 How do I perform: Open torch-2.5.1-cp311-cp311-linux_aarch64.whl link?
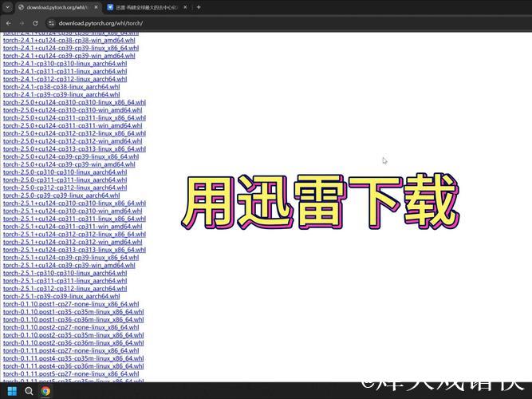65,281
